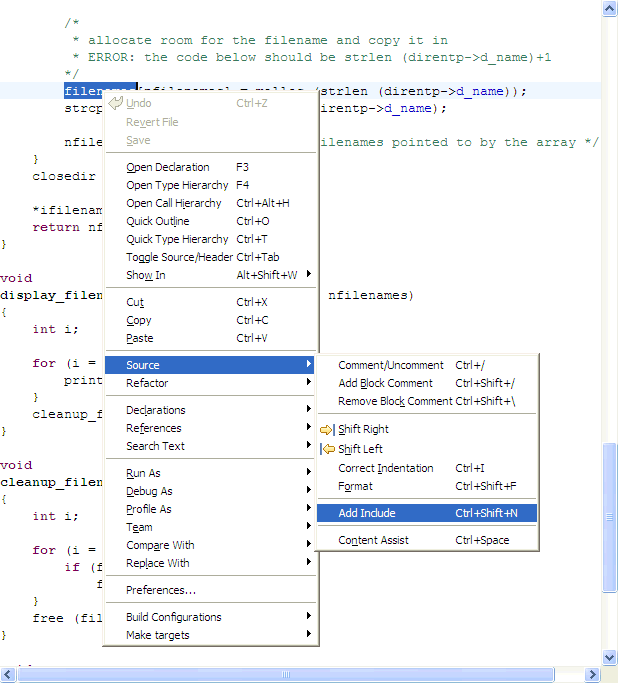Viewport: 618px width, 683px height.
Task: Click the Shift Left arrow icon
Action: 327,449
